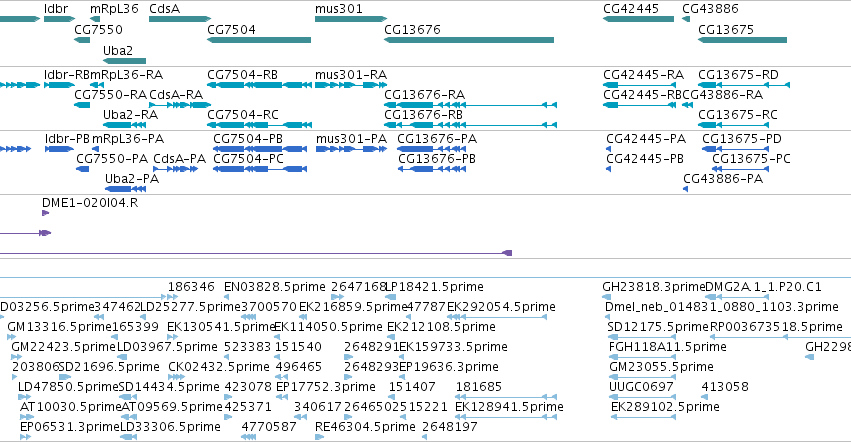Click the EK130541.5prime EST label

(x=221, y=326)
